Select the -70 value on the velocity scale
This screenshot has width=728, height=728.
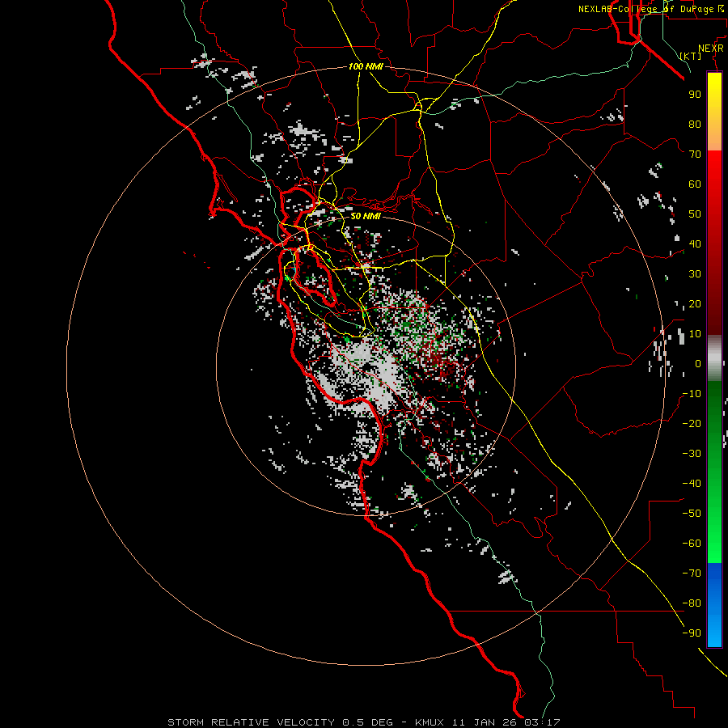tap(692, 574)
